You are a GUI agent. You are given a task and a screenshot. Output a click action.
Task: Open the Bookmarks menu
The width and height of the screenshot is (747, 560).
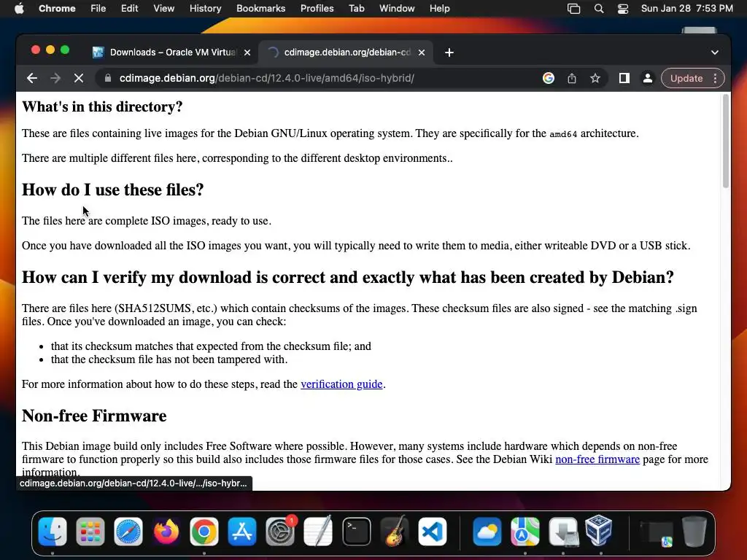pos(260,8)
